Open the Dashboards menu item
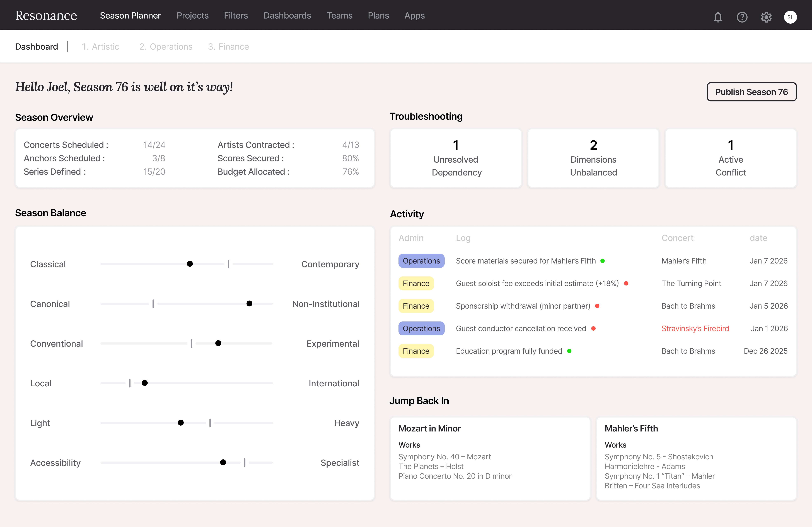The image size is (812, 527). point(287,16)
